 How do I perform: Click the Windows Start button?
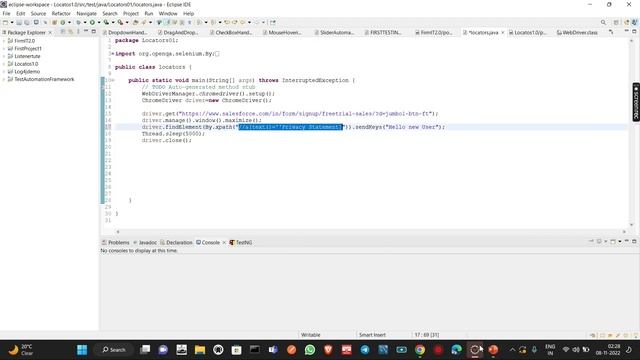point(82,350)
